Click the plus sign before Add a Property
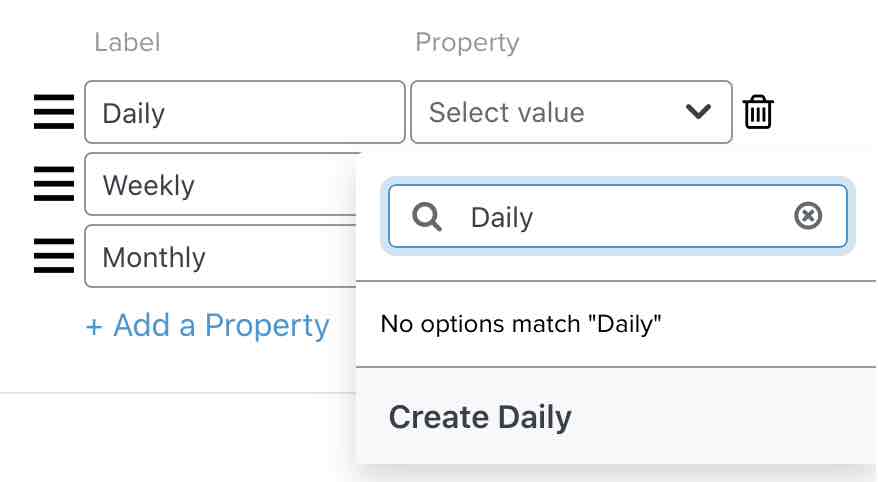 (x=94, y=326)
